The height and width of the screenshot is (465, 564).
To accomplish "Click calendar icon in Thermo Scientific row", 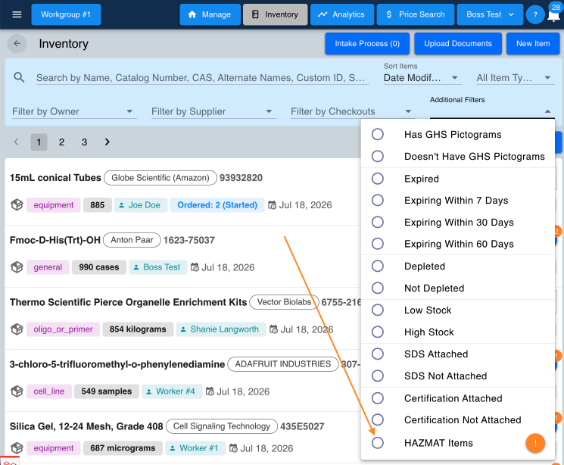I will (x=274, y=329).
